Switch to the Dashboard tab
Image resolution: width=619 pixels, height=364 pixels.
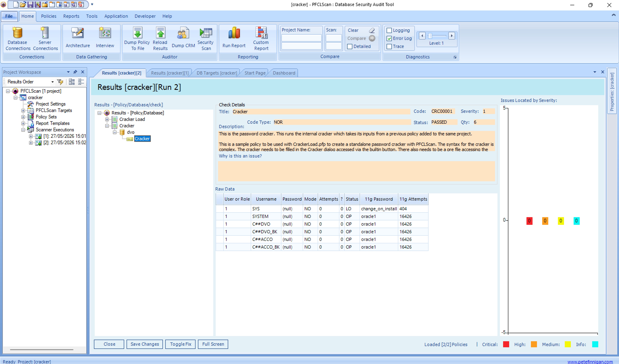click(x=284, y=73)
